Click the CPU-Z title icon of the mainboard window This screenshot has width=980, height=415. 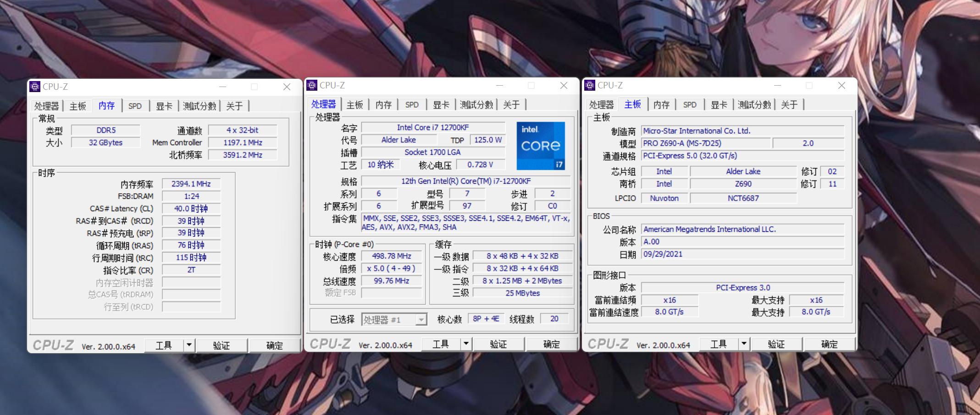point(590,85)
